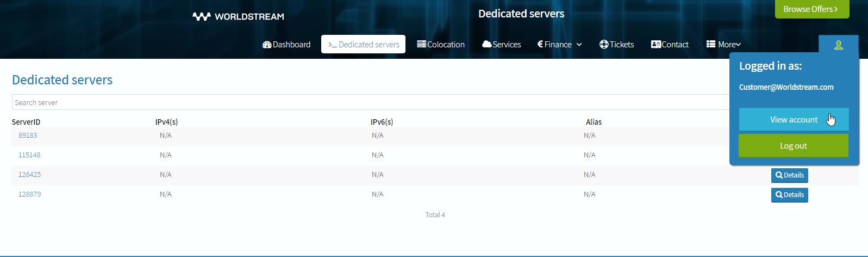
Task: Click Details button for server 126425
Action: (x=789, y=175)
